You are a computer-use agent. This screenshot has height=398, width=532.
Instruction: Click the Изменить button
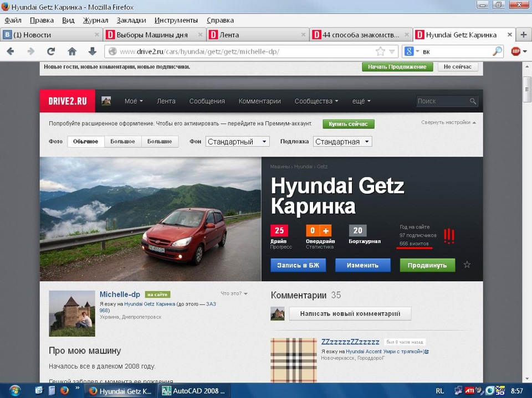(362, 265)
